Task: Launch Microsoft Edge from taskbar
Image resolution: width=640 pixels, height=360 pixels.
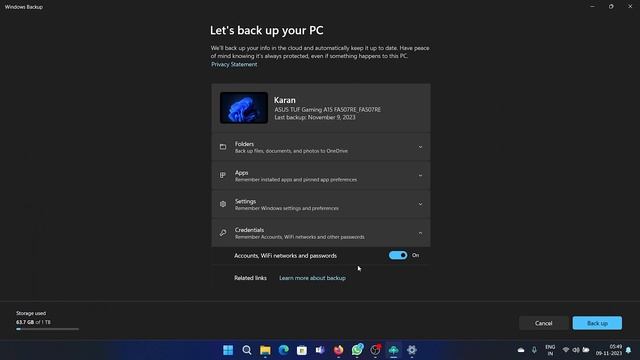Action: [x=284, y=350]
